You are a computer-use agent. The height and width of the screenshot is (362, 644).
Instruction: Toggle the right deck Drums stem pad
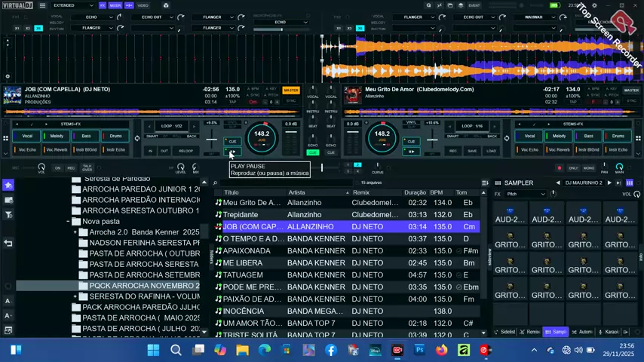point(618,137)
